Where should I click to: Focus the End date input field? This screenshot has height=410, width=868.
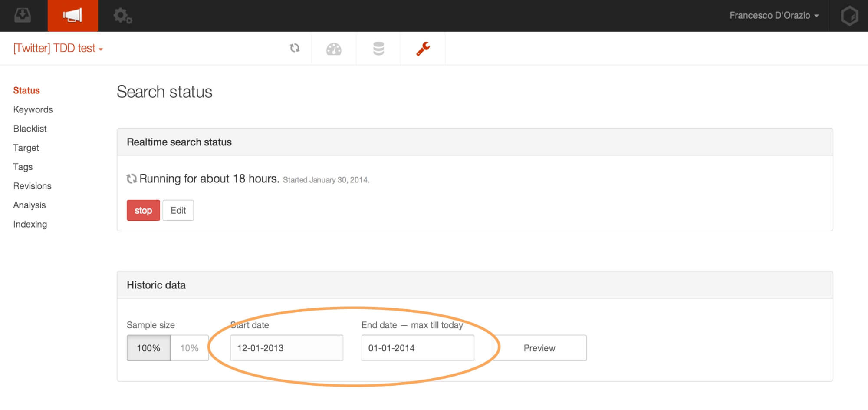tap(418, 348)
